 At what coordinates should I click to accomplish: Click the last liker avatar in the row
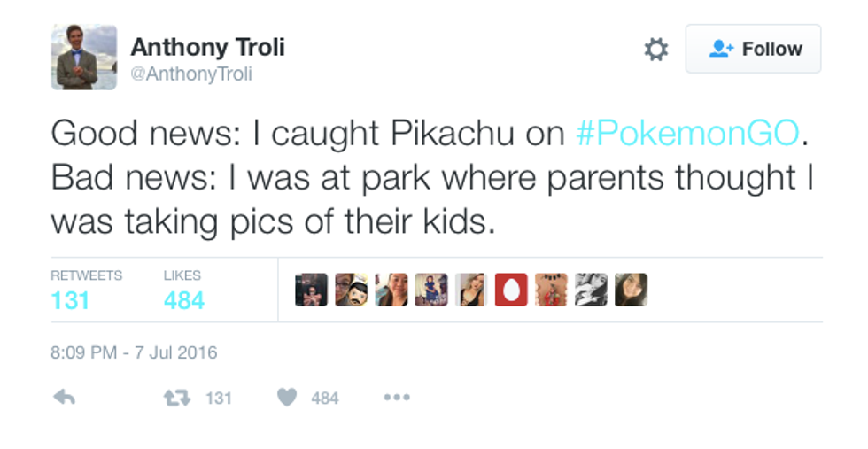(x=631, y=290)
